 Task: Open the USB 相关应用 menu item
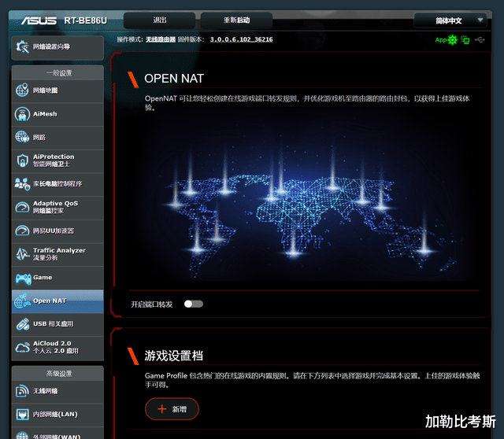click(57, 324)
